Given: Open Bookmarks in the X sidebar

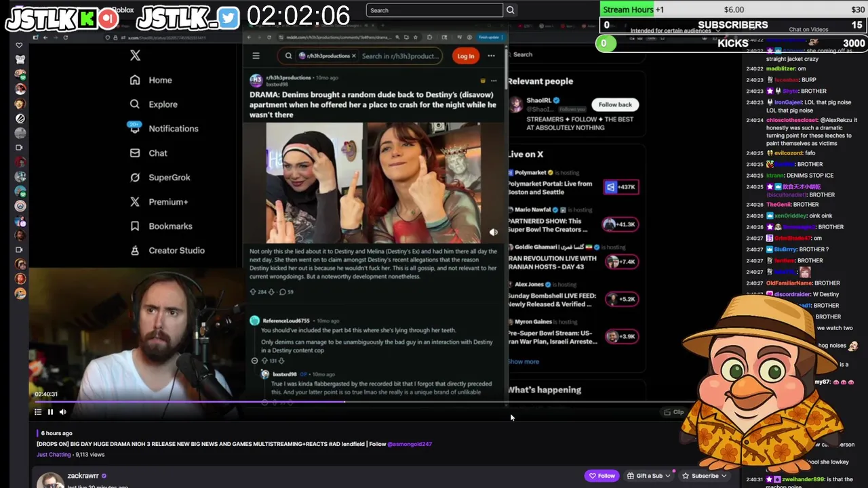Looking at the screenshot, I should [x=161, y=226].
